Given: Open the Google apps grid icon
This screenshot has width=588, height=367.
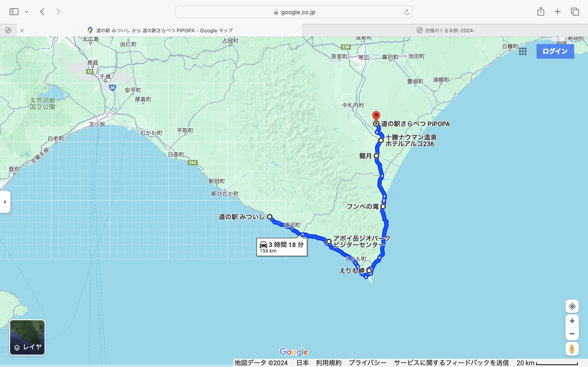Looking at the screenshot, I should 523,51.
